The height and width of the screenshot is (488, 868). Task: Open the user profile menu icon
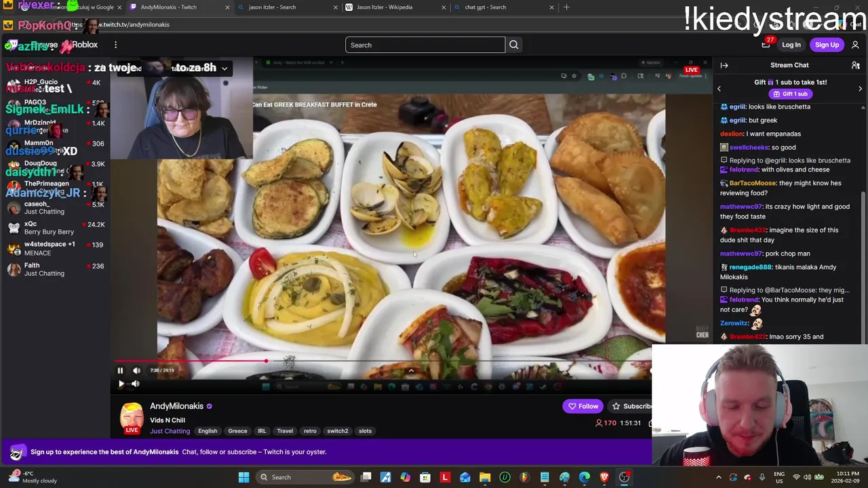pos(855,45)
